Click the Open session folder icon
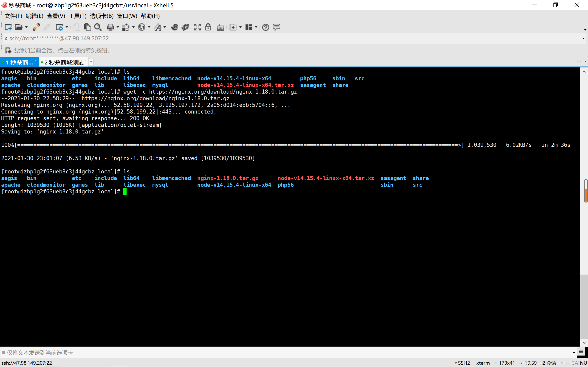The height and width of the screenshot is (367, 588). (19, 27)
